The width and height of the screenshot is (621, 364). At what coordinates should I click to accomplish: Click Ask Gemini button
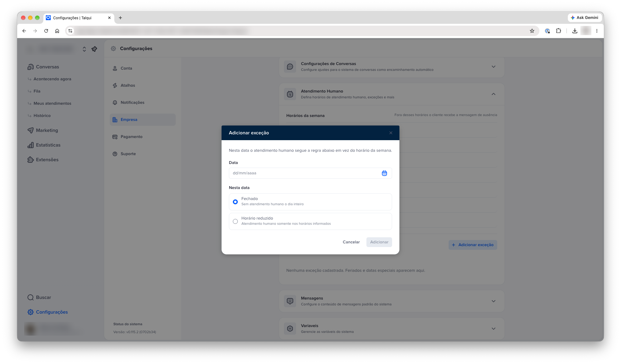584,18
